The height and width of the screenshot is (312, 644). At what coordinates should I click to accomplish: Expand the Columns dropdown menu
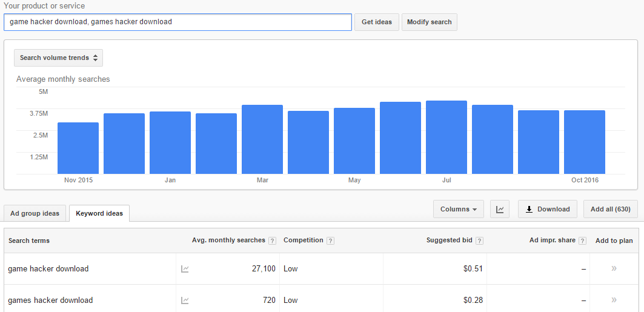459,209
